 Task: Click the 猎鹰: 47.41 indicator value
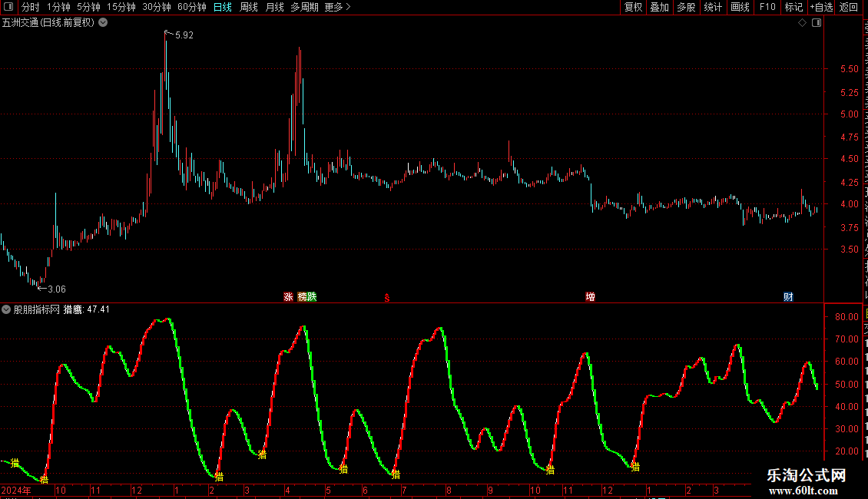point(86,310)
